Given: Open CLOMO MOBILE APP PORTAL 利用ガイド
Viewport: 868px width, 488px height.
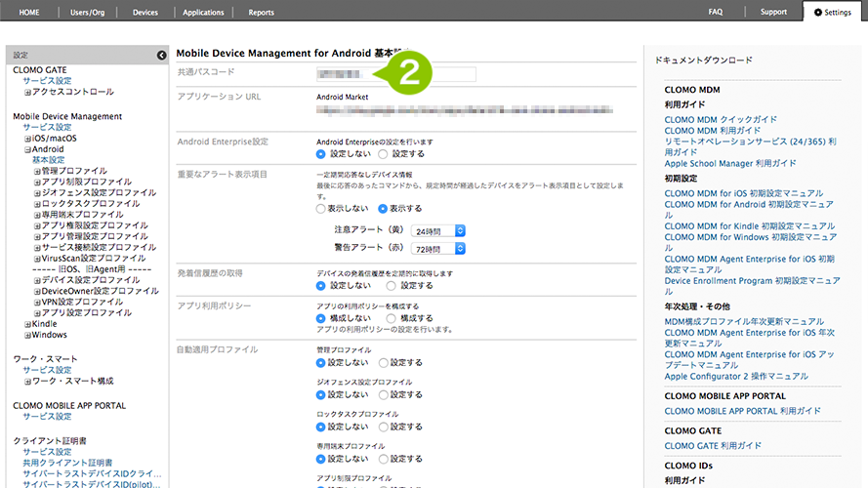Looking at the screenshot, I should pyautogui.click(x=742, y=411).
